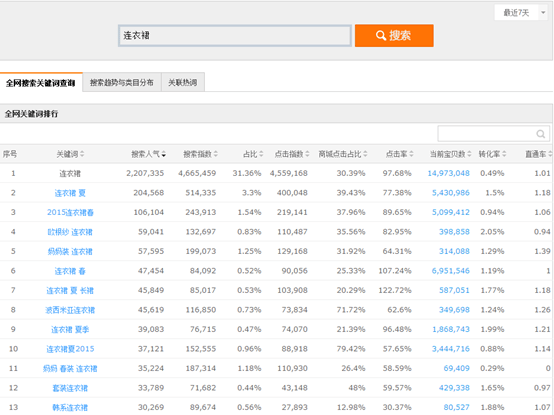Switch to 搜索趋势与类目分布 tab

coord(122,83)
